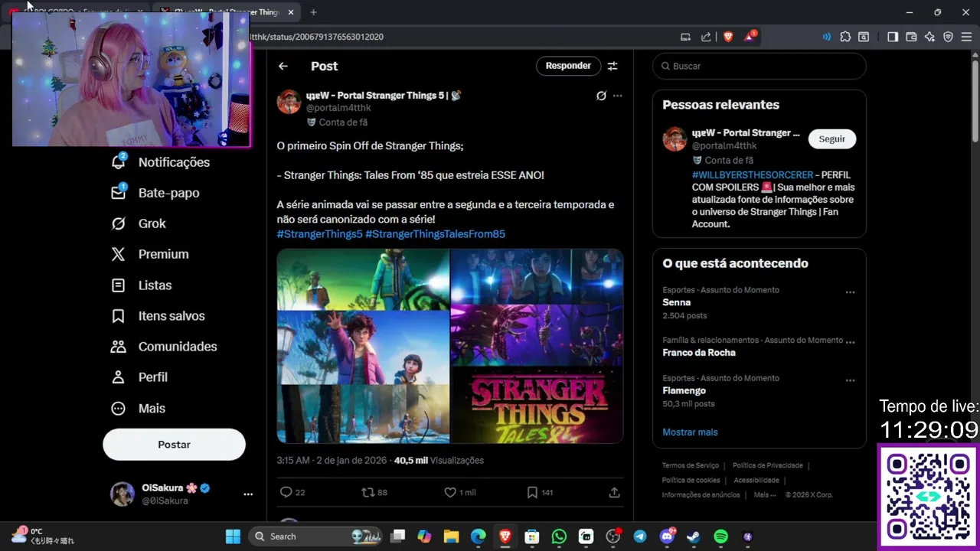Image resolution: width=980 pixels, height=551 pixels.
Task: Open the weather widget on the taskbar
Action: pos(42,536)
